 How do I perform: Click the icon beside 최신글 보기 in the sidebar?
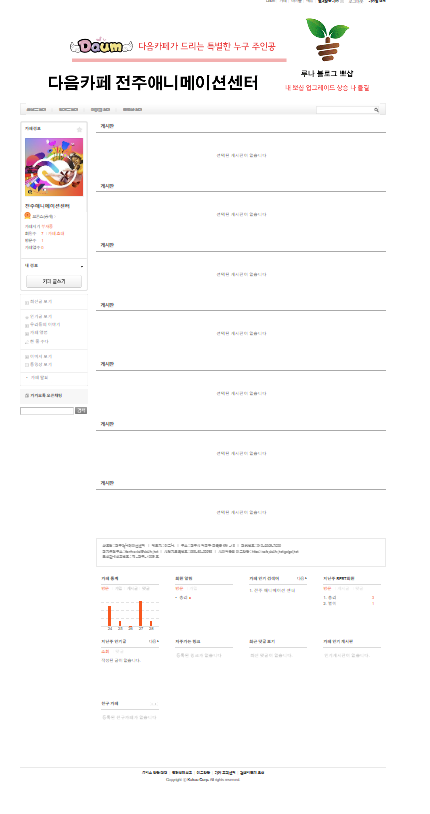point(27,302)
